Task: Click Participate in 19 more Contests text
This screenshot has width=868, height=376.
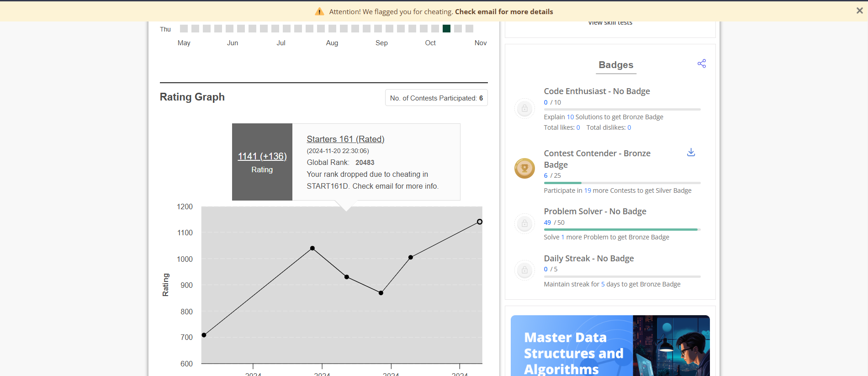Action: [x=618, y=191]
